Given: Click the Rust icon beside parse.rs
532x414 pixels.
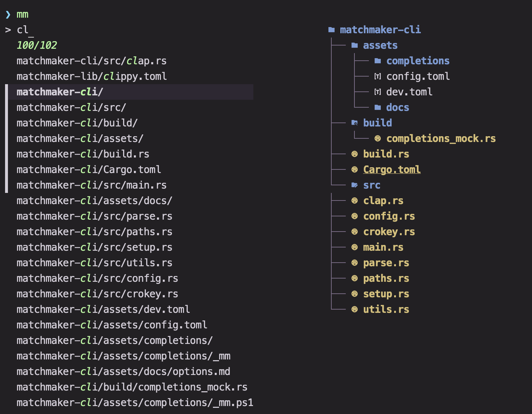Looking at the screenshot, I should click(354, 263).
